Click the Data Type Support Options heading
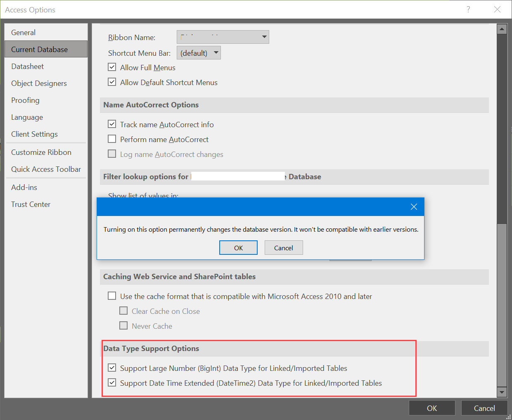Viewport: 512px width, 420px height. coord(151,349)
